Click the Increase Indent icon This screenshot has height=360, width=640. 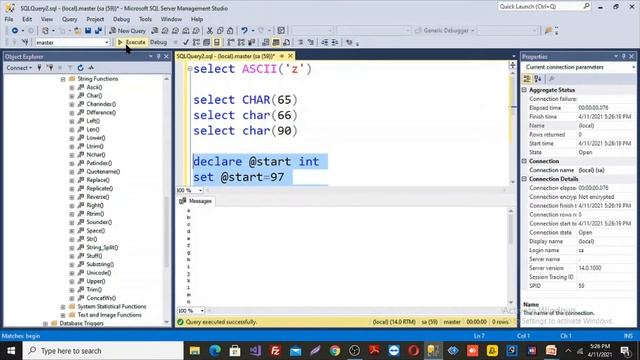(x=335, y=42)
